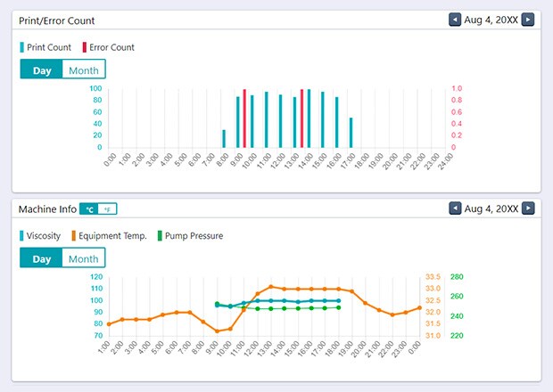
Task: Select Day view in Machine Info panel
Action: [x=42, y=259]
